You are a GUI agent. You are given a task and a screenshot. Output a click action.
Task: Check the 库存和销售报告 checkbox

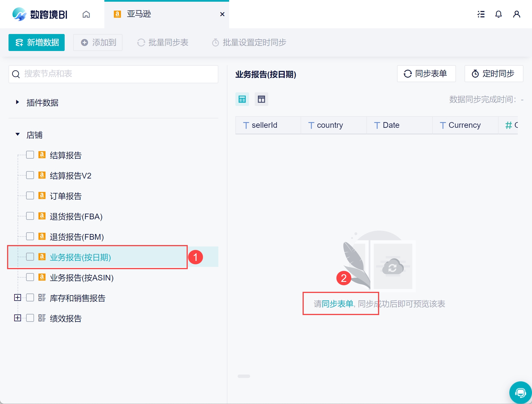coord(30,297)
